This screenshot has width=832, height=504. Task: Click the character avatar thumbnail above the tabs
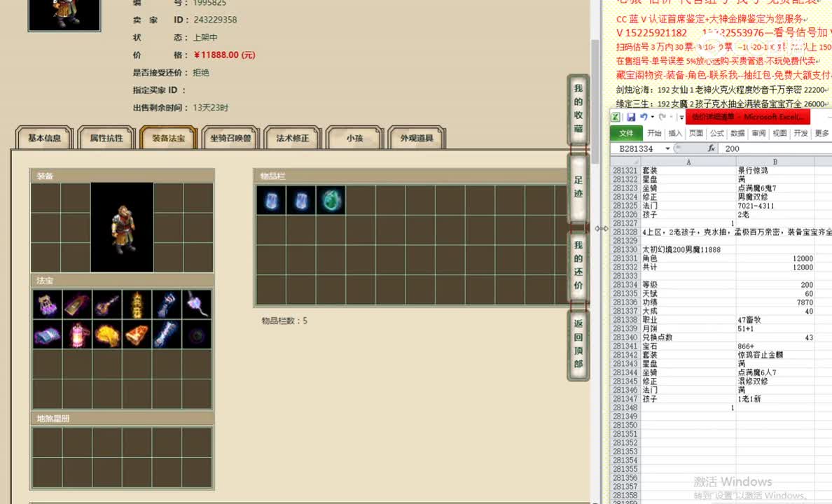[64, 15]
